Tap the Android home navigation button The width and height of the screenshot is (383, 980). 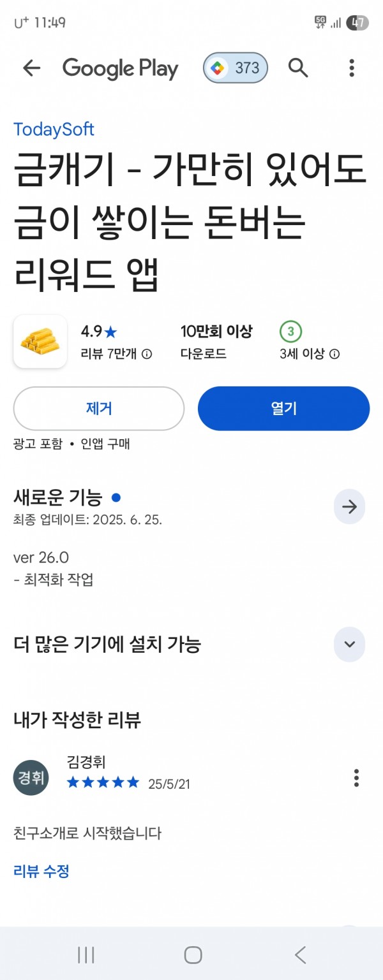193,954
